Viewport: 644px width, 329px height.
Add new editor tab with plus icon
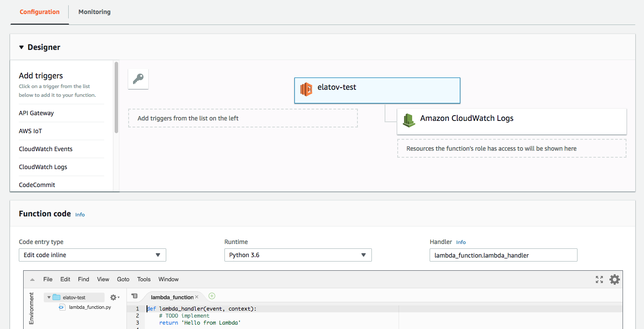click(212, 296)
